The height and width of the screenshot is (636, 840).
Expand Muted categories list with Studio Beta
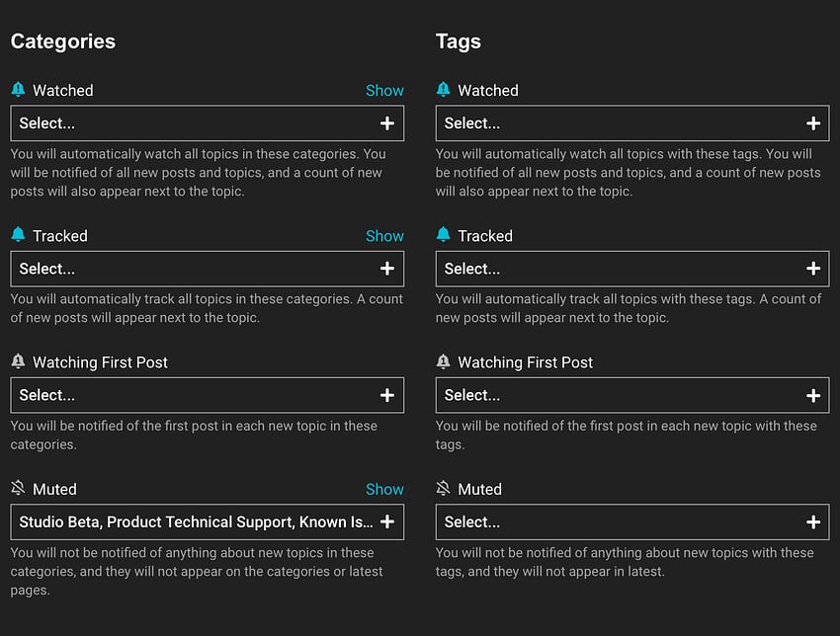tap(207, 521)
